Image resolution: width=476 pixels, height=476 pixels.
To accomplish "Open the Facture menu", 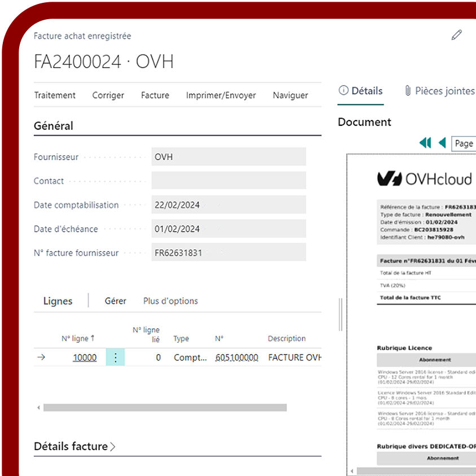I will tap(155, 95).
